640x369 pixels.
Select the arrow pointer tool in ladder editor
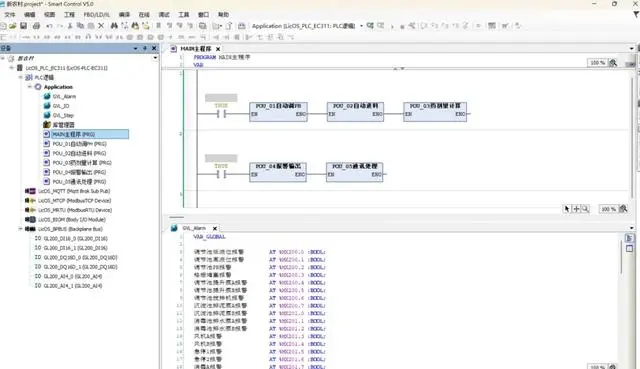tap(567, 209)
